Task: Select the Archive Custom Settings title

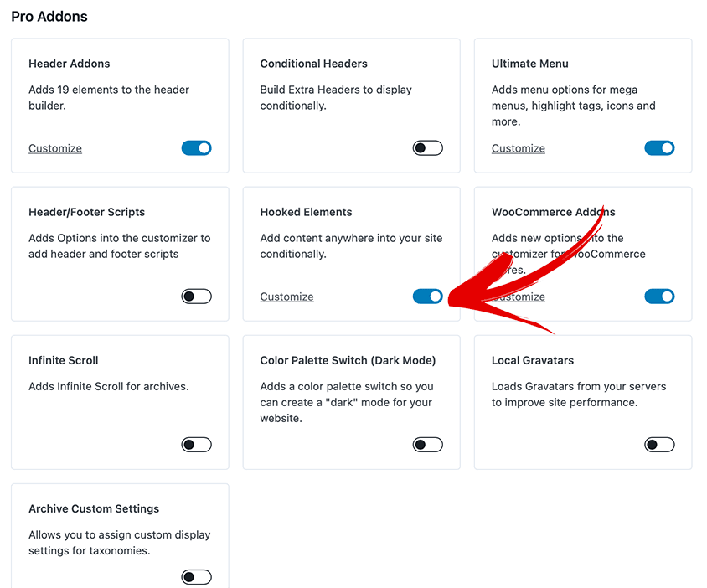Action: tap(94, 508)
